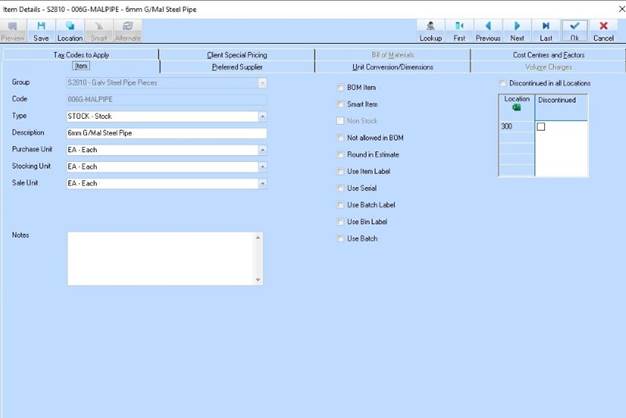Screen dimensions: 626x418
Task: Click the Lookup toolbar icon
Action: tap(431, 29)
